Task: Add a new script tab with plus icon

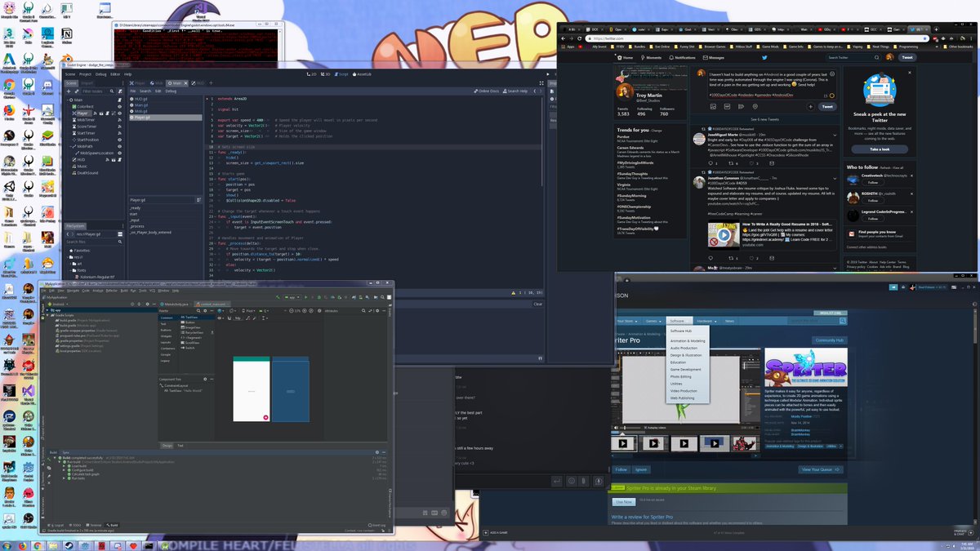Action: [x=212, y=83]
